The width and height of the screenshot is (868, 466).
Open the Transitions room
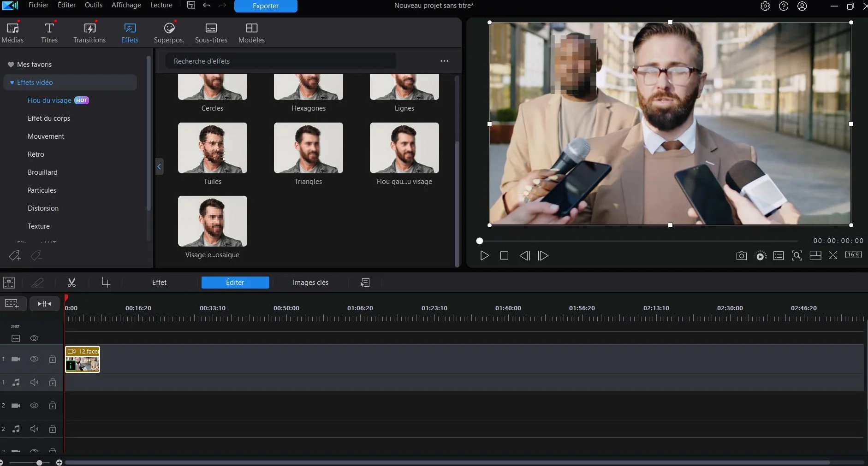pyautogui.click(x=89, y=33)
